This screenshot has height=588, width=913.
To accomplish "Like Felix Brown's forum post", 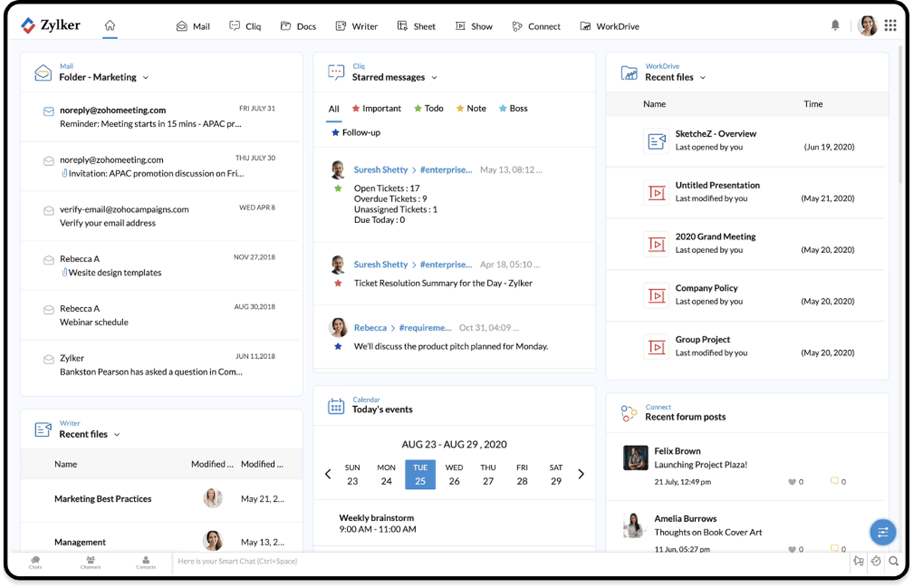I will tap(791, 482).
